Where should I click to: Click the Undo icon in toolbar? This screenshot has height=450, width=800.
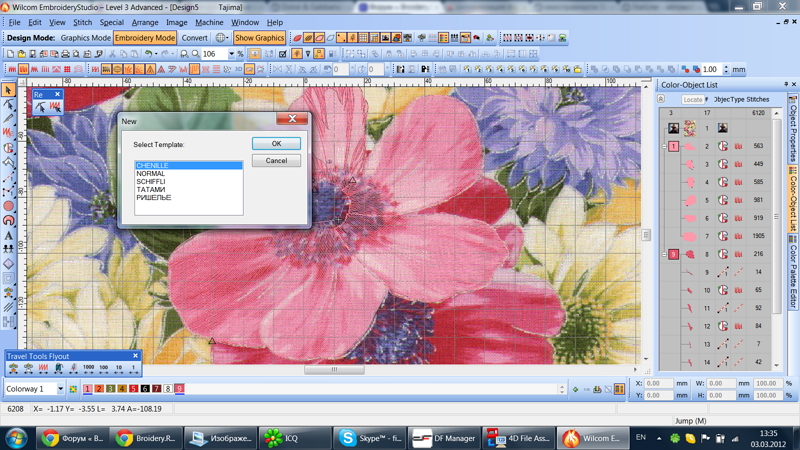click(x=148, y=54)
